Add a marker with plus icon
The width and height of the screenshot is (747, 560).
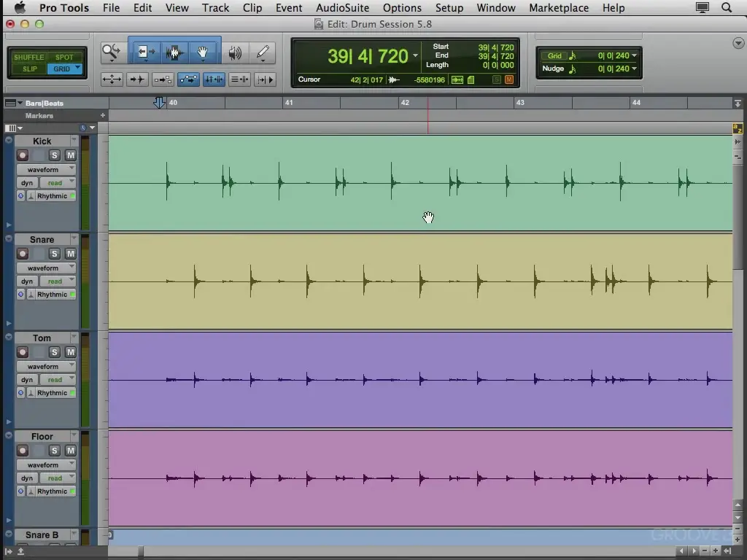[102, 115]
